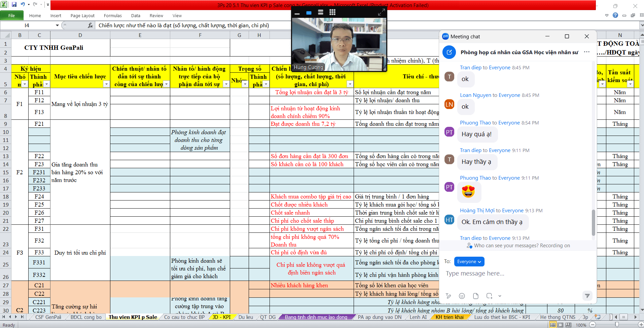Minimize the ribbon with the caret icon
Viewport: 644px width, 328px height.
point(607,15)
